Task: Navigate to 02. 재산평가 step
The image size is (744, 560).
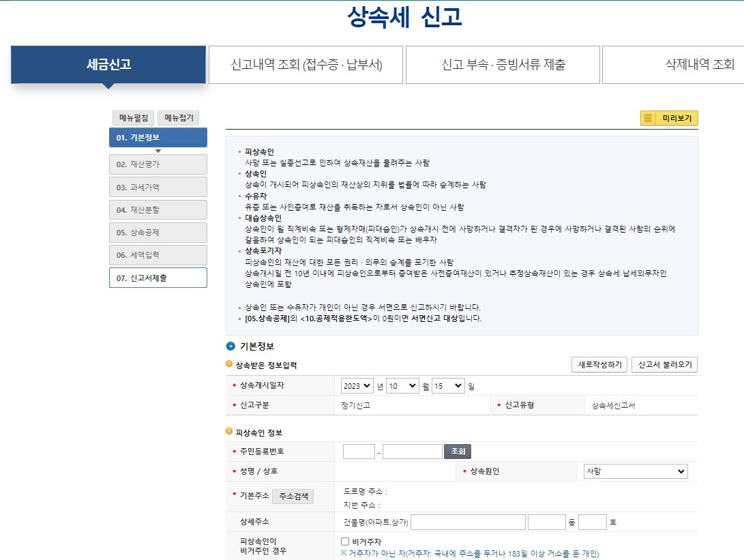Action: point(158,164)
